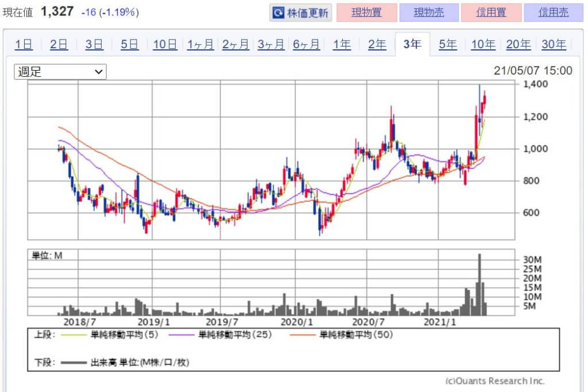
Task: Select the 3ヶ月 range tab
Action: pyautogui.click(x=271, y=45)
